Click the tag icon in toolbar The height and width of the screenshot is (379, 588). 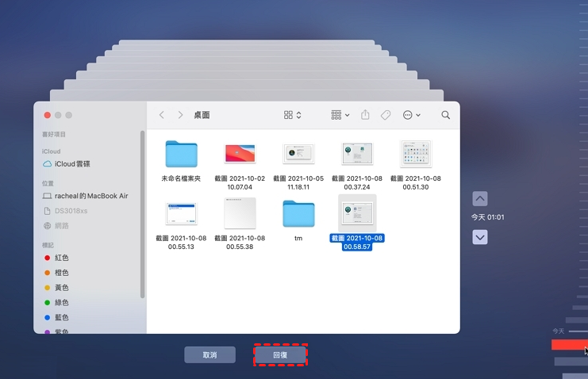click(386, 115)
